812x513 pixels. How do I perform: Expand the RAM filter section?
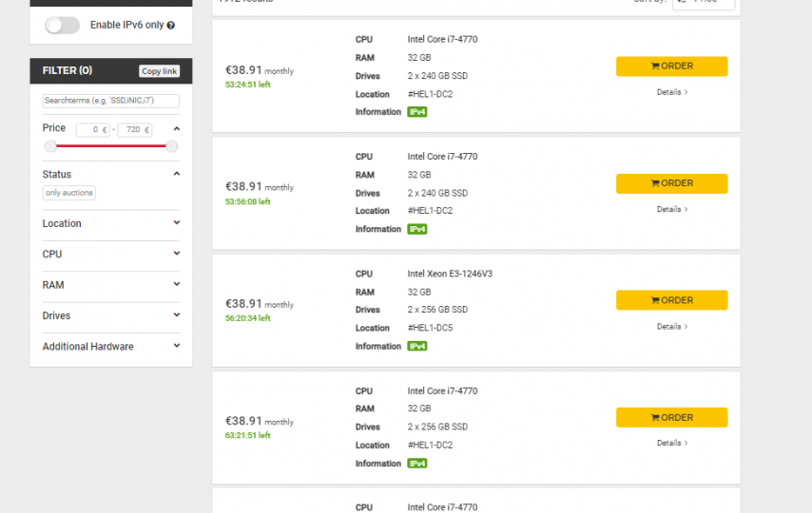(x=111, y=285)
